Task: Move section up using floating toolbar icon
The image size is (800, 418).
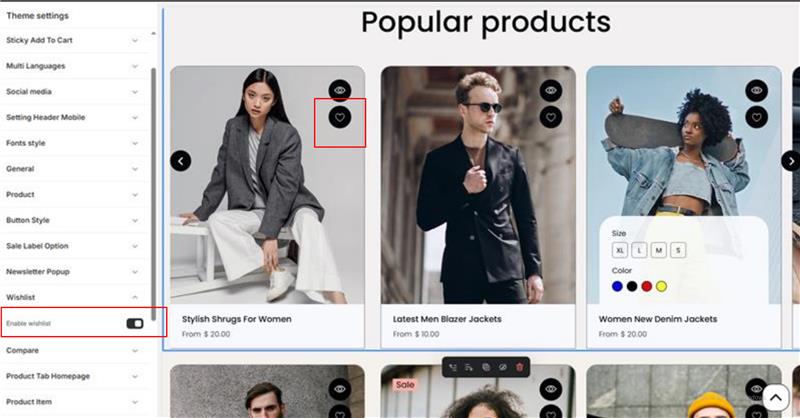Action: coord(453,367)
